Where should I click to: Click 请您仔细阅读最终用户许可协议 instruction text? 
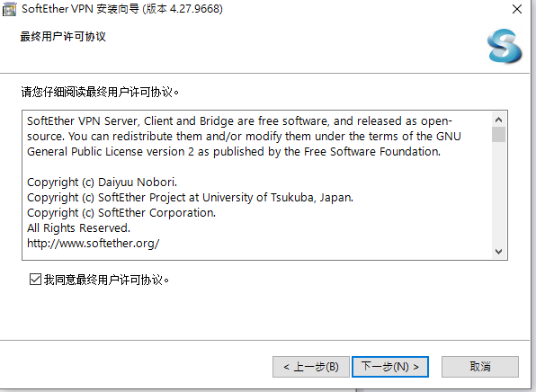pyautogui.click(x=100, y=92)
